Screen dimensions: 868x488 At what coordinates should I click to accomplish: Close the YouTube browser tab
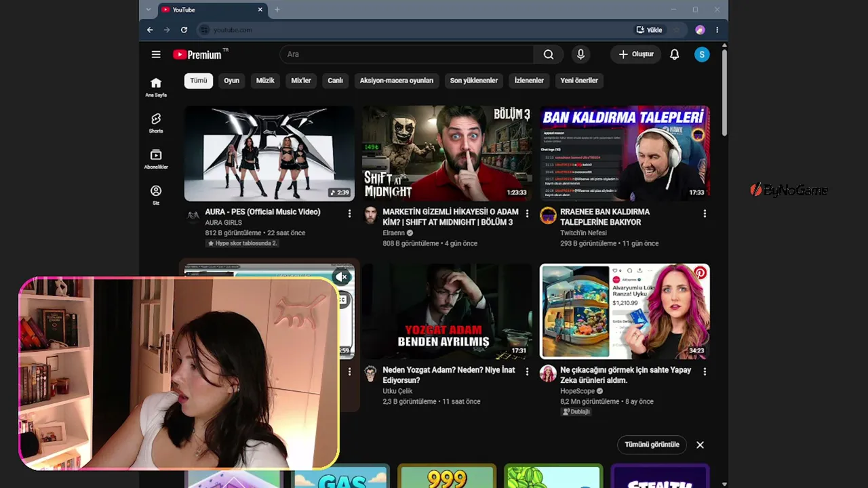pyautogui.click(x=260, y=9)
